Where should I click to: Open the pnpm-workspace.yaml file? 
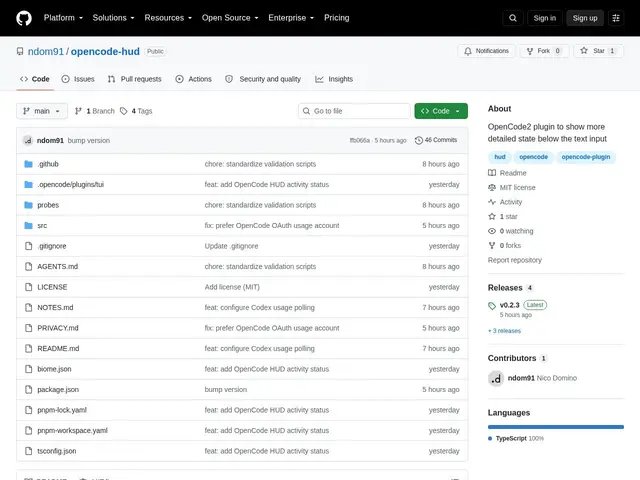[x=73, y=431]
